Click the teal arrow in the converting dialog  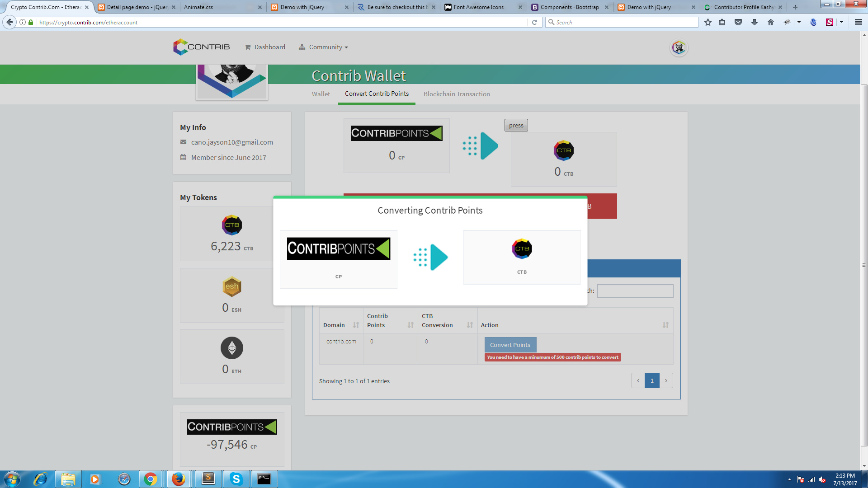[430, 258]
